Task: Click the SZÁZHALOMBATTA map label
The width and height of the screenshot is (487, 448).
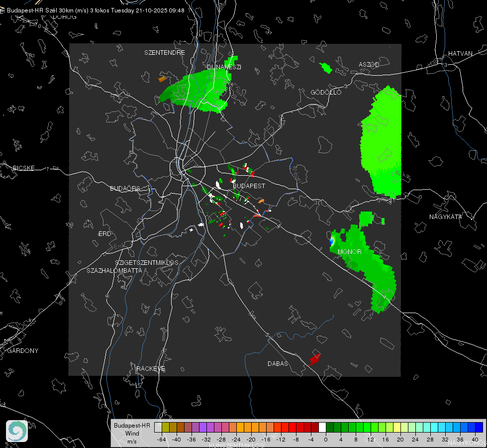Action: 114,270
